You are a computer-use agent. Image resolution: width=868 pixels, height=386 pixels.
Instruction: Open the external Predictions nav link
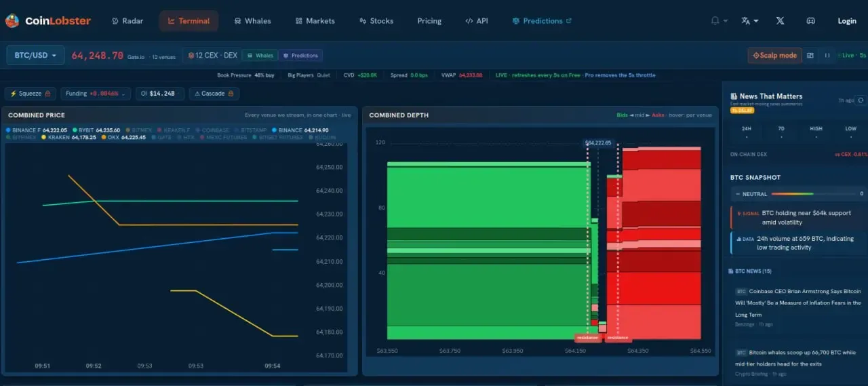pos(542,21)
